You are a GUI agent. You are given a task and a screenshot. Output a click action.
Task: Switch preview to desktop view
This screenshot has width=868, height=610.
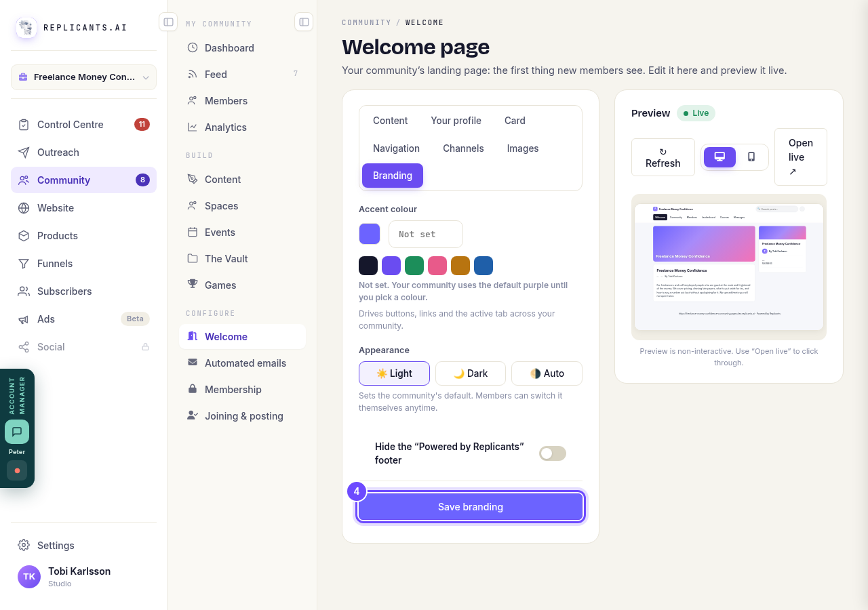[719, 157]
